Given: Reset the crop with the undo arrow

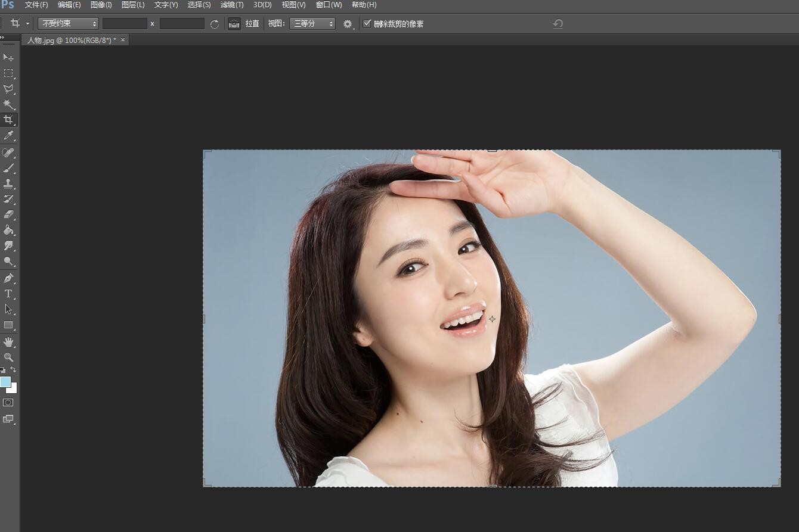Looking at the screenshot, I should 558,24.
